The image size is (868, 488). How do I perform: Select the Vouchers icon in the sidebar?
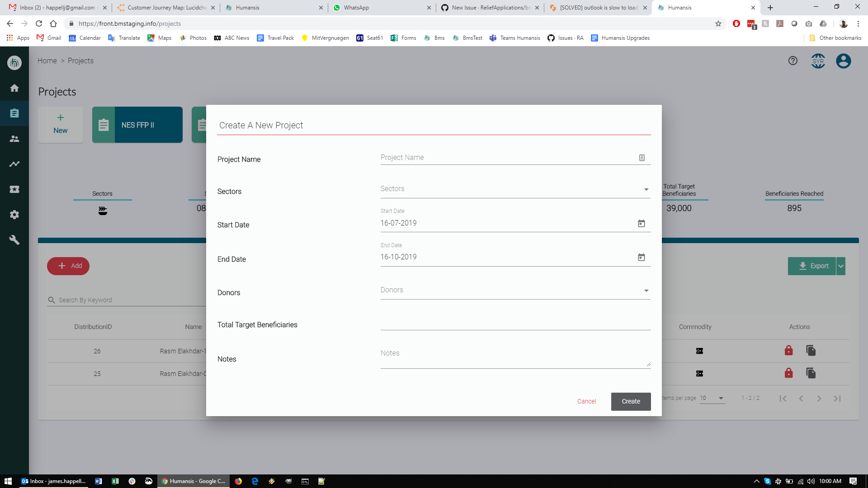(x=14, y=189)
